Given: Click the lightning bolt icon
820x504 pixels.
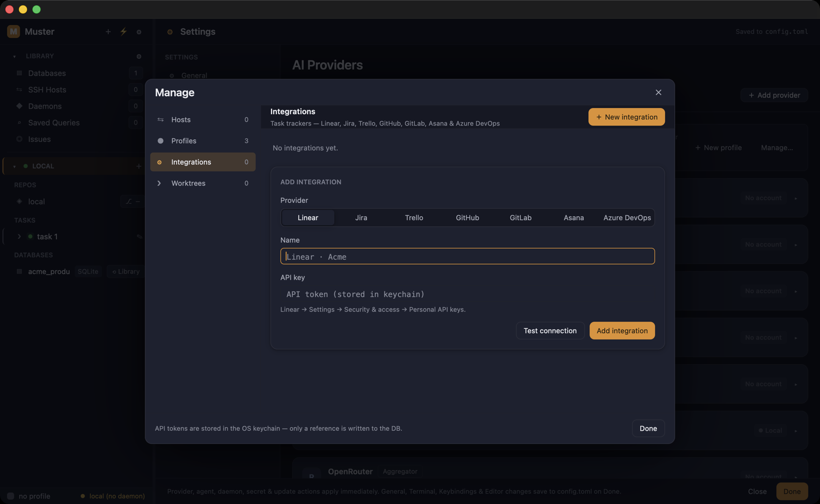Looking at the screenshot, I should [124, 32].
